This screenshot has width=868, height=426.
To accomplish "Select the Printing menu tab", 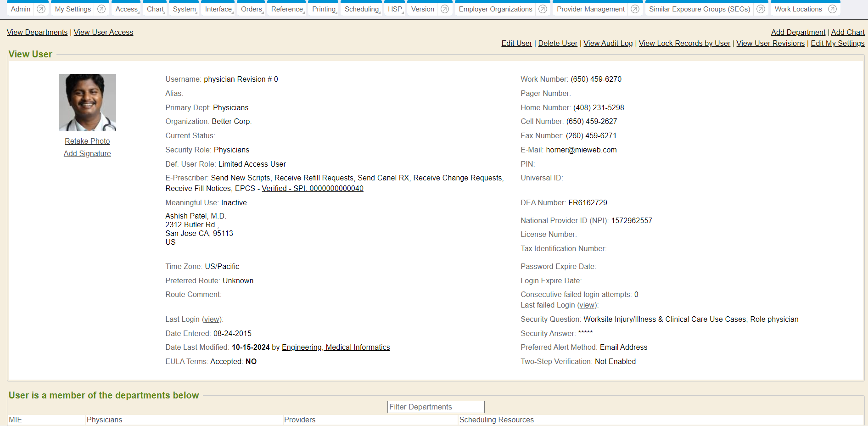I will tap(324, 9).
